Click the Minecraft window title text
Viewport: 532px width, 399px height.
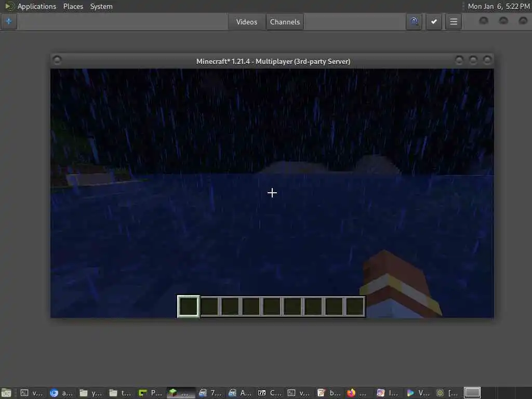273,61
